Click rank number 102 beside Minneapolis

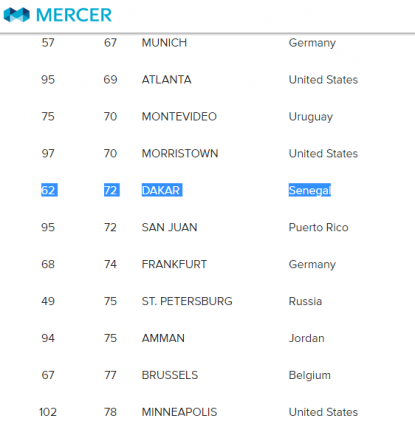(48, 412)
